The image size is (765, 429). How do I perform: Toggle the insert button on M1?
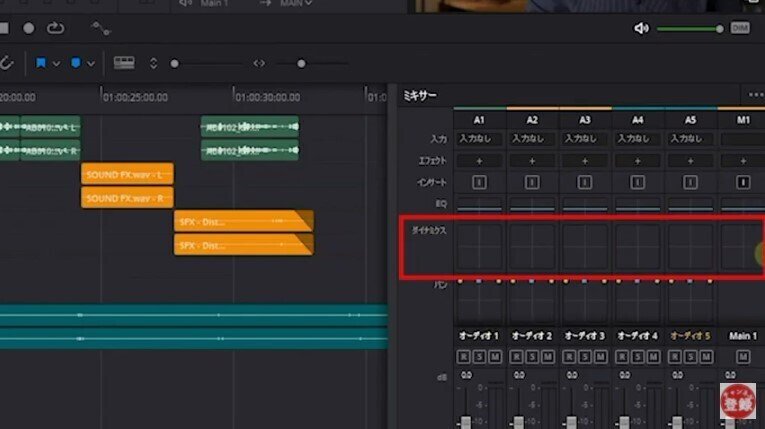[x=743, y=183]
